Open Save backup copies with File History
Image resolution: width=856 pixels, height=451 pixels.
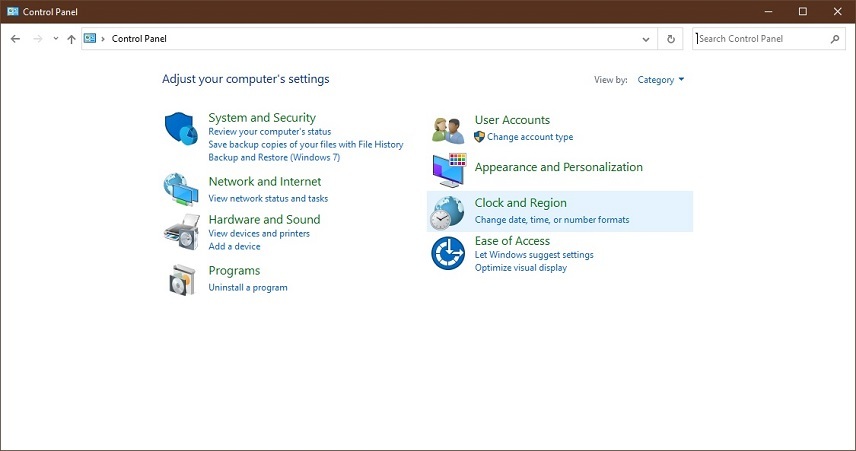[306, 145]
